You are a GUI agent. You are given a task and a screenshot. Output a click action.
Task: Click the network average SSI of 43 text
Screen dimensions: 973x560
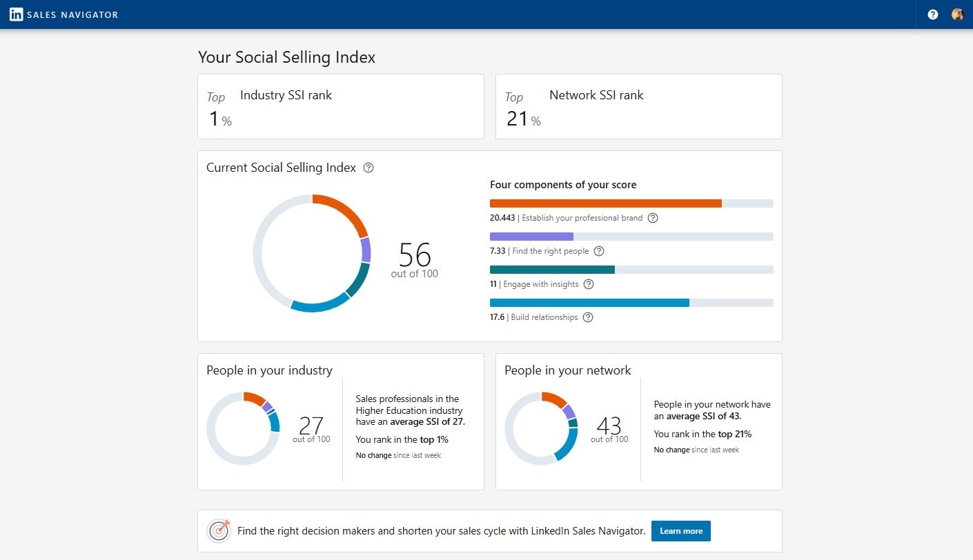click(712, 410)
